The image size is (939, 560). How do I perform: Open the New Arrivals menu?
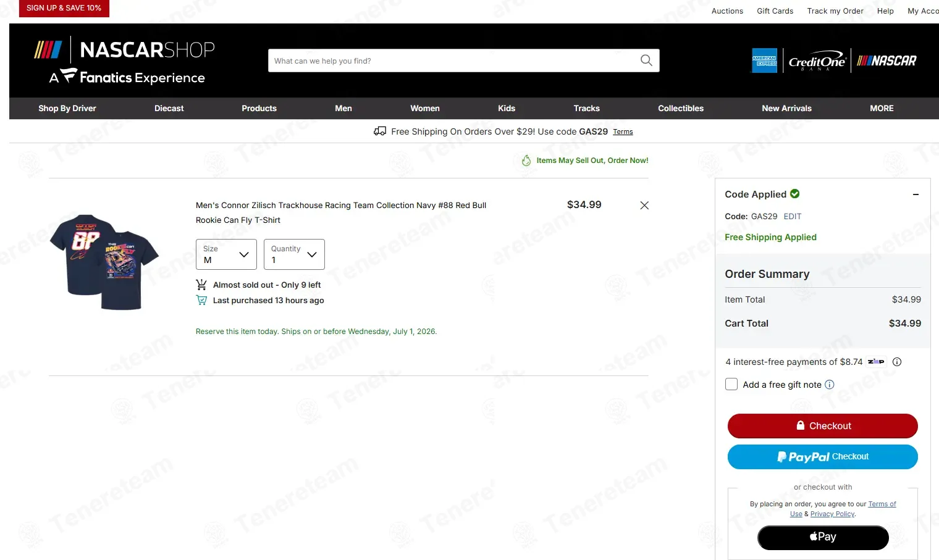787,108
